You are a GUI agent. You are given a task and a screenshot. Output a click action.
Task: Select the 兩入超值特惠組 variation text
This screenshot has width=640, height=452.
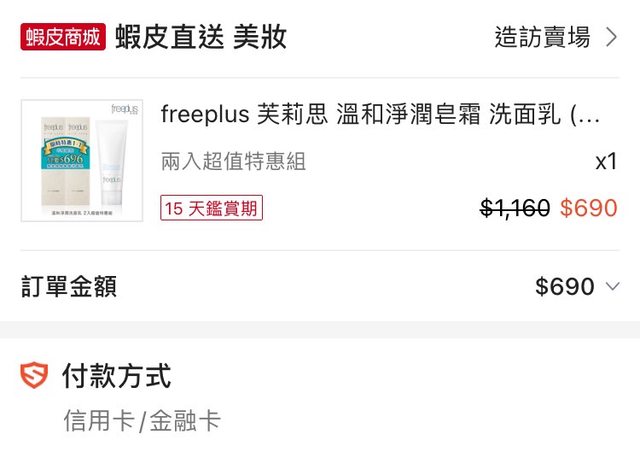[233, 162]
